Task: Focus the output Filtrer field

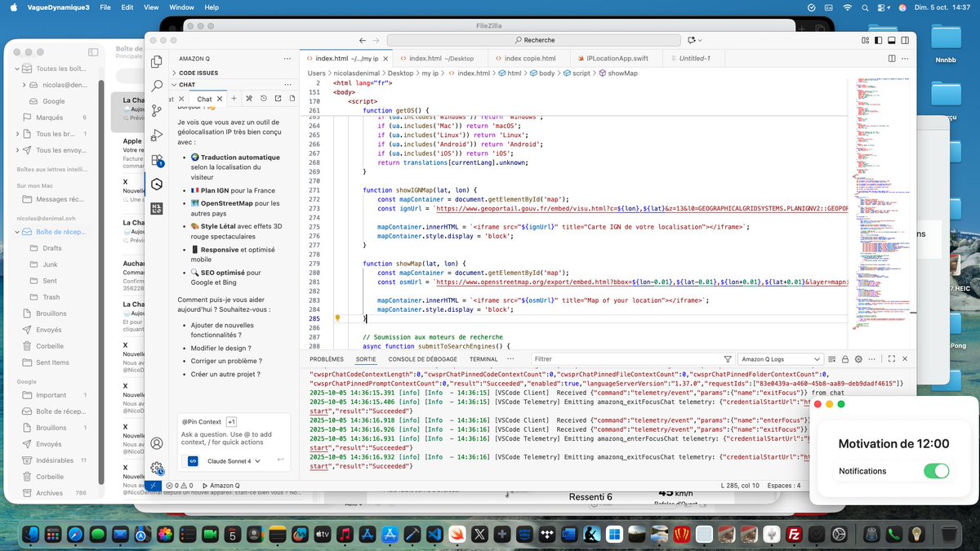Action: click(x=623, y=359)
